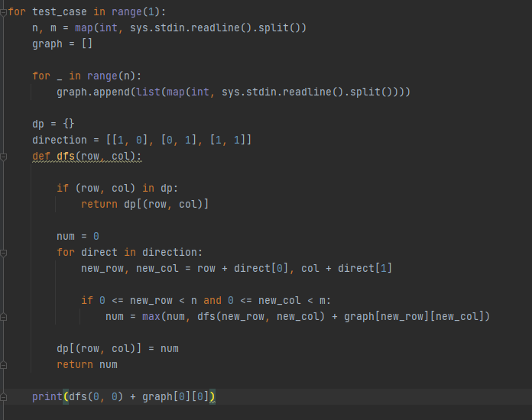Click 'if (row, col) in dp:' line

coord(117,189)
